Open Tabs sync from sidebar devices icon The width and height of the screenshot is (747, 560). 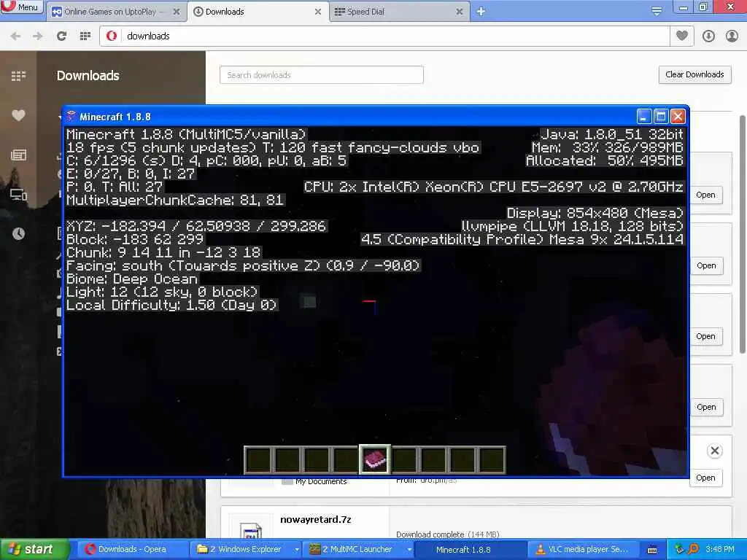click(x=18, y=194)
